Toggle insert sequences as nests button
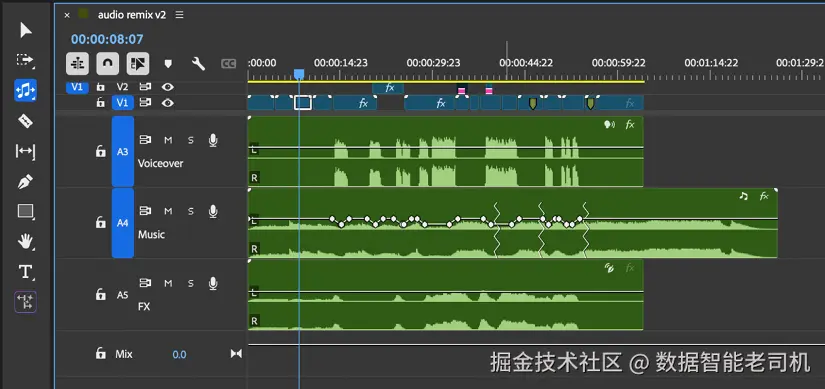825x389 pixels. [x=77, y=64]
